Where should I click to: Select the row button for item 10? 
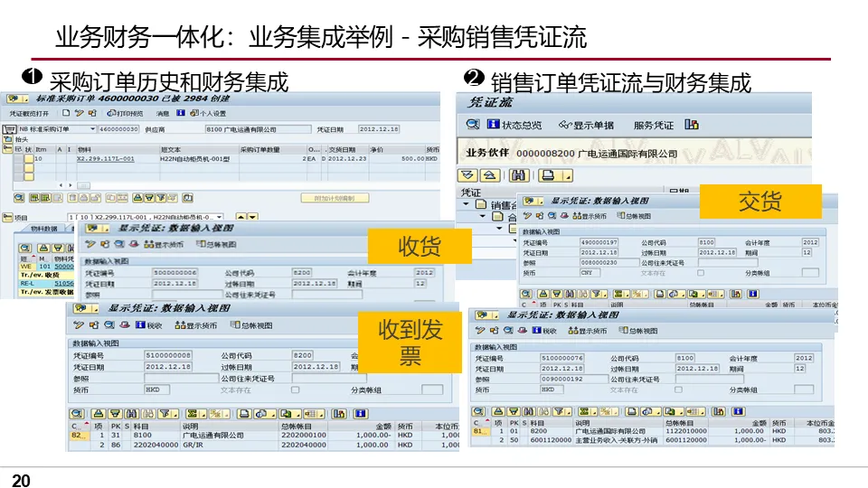tap(29, 159)
